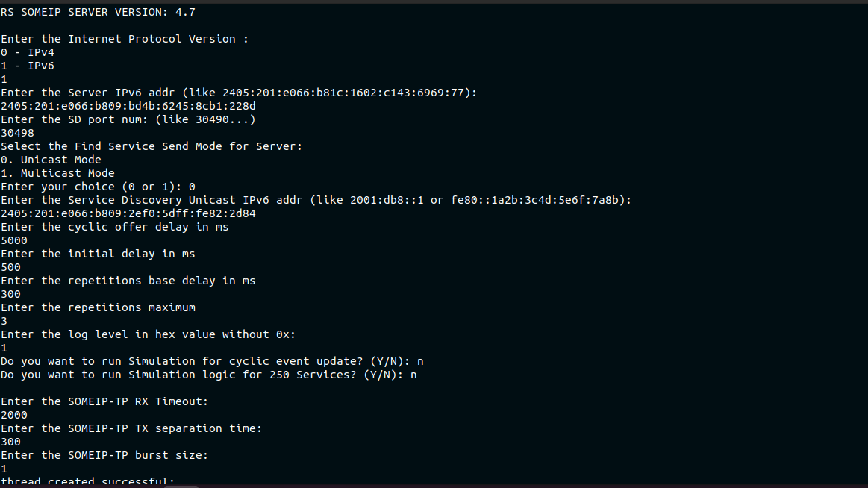
Task: Click the 'Enter the initial delay in ms' prompt
Action: pyautogui.click(x=98, y=254)
